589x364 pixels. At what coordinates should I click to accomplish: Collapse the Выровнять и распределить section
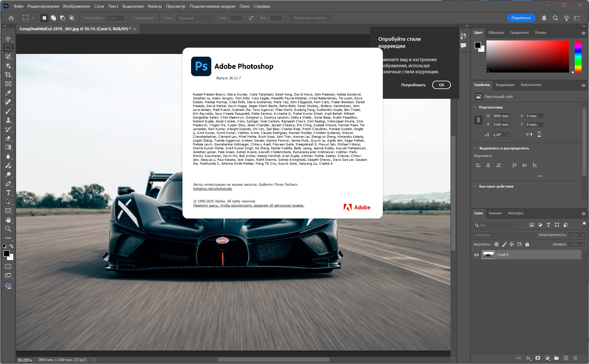(475, 148)
